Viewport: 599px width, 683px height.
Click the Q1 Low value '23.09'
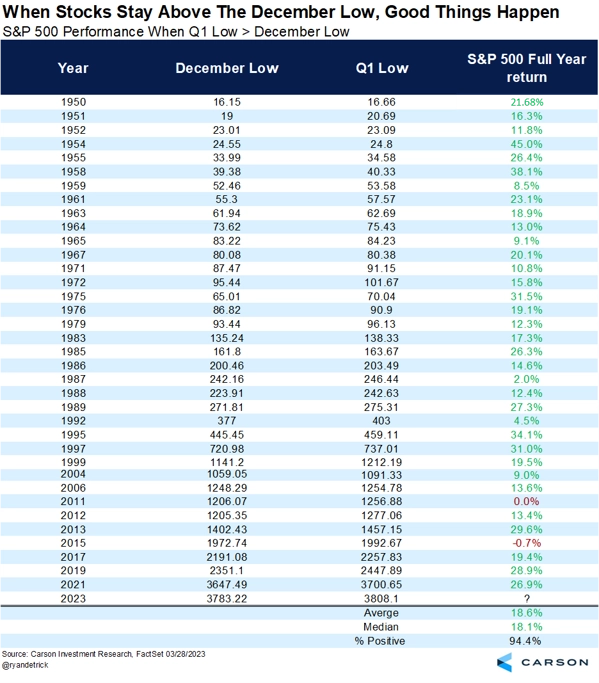(x=381, y=130)
